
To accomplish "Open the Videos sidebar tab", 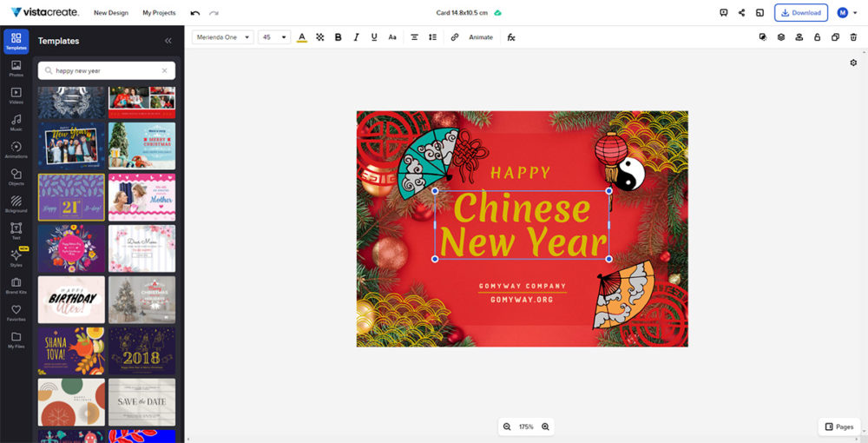I will [16, 96].
